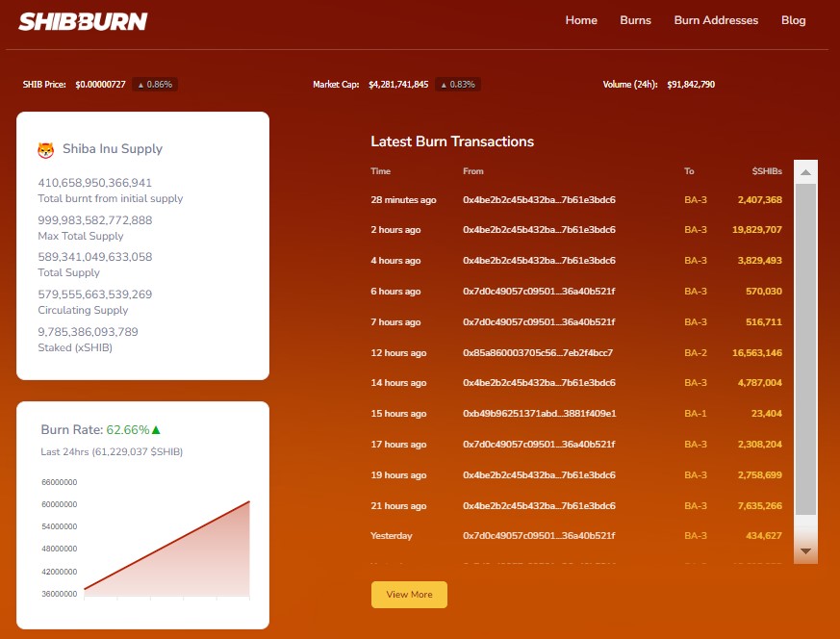The height and width of the screenshot is (639, 840).
Task: Click the green burn rate up arrow
Action: (x=156, y=429)
